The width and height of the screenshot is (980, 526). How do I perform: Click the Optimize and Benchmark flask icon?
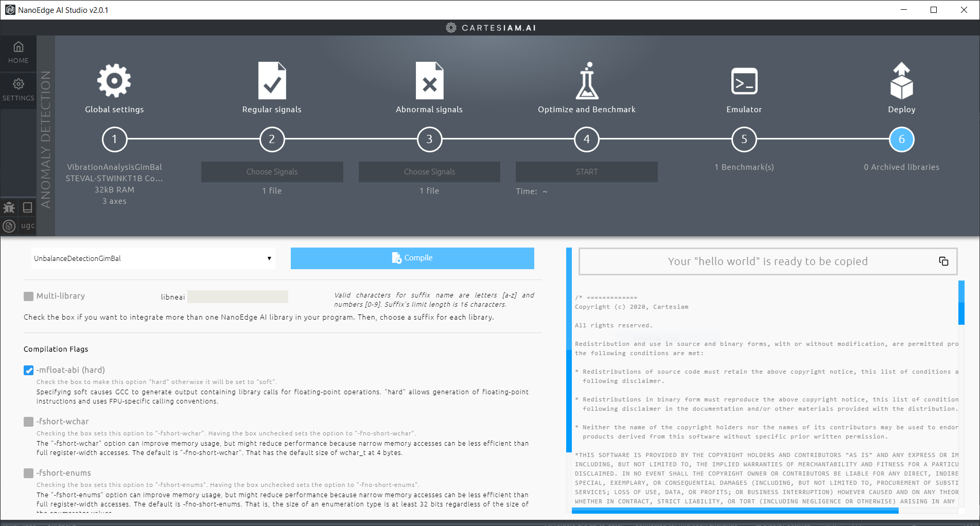(587, 81)
